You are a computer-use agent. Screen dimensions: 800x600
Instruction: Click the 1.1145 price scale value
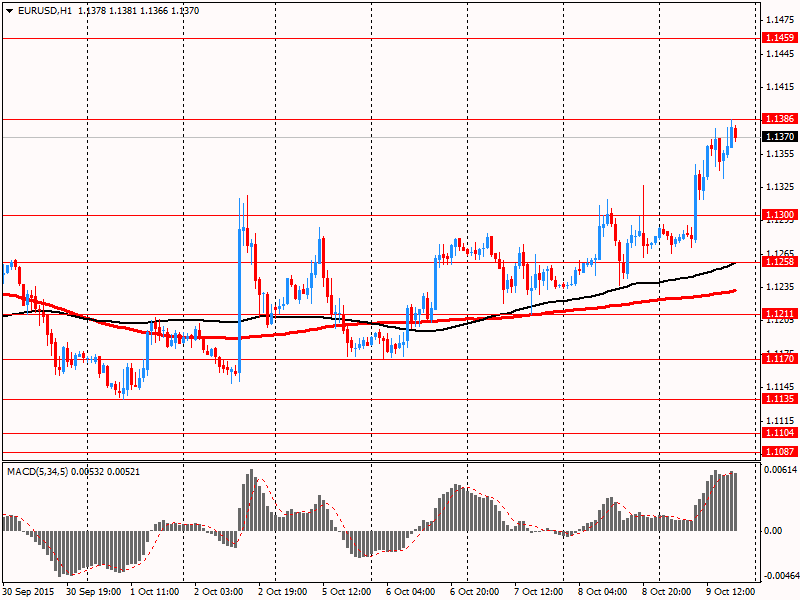pos(780,387)
